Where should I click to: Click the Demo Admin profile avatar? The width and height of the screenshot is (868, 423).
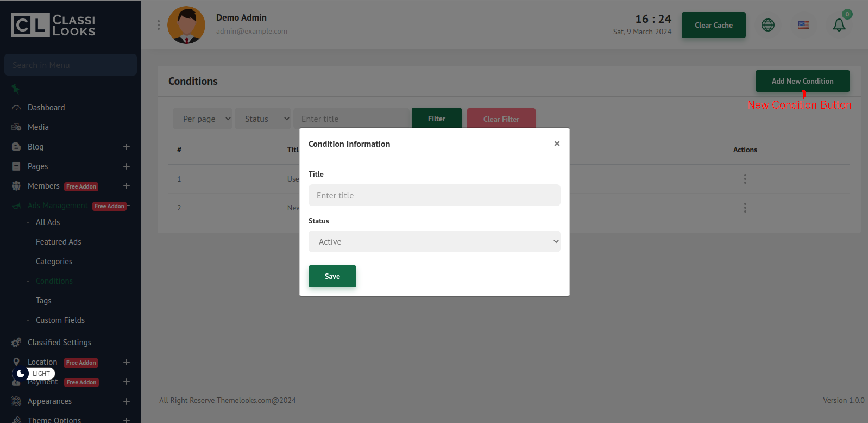[x=186, y=25]
